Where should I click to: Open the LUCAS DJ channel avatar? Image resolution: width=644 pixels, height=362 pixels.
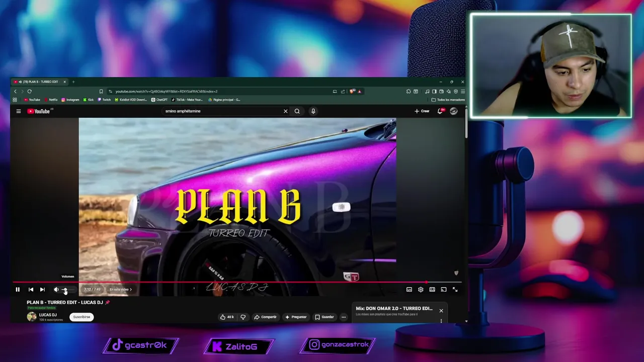(32, 317)
